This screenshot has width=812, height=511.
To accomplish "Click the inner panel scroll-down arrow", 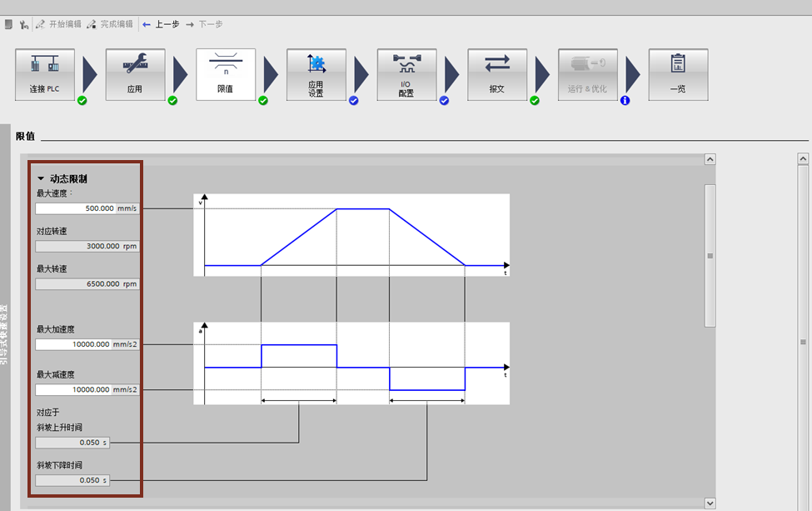I will click(710, 503).
